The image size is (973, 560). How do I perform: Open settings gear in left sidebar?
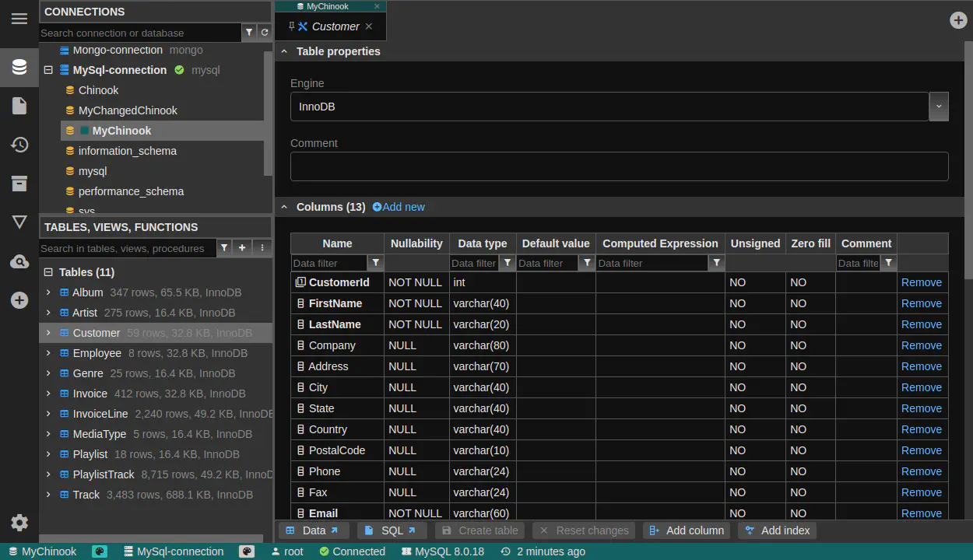(19, 523)
